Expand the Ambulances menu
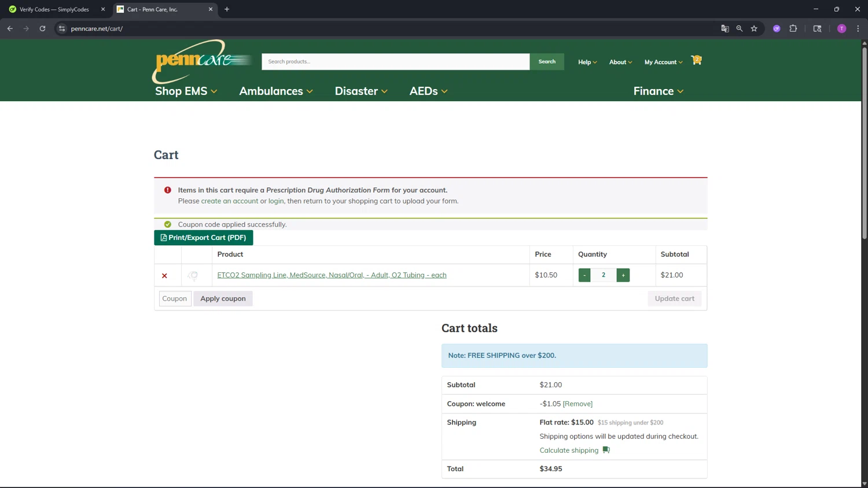Screen dimensions: 868x488 (276, 91)
